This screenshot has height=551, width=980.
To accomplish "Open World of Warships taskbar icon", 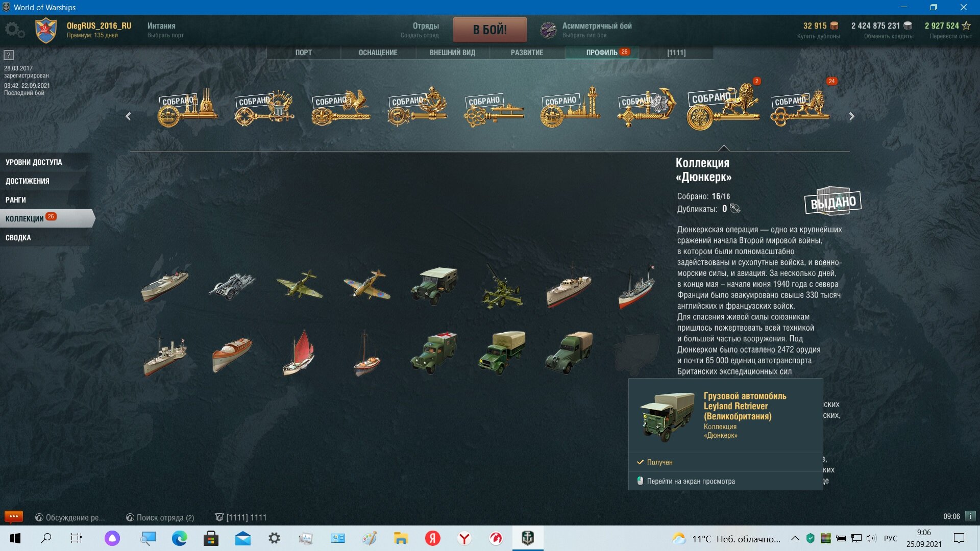I will pyautogui.click(x=528, y=538).
